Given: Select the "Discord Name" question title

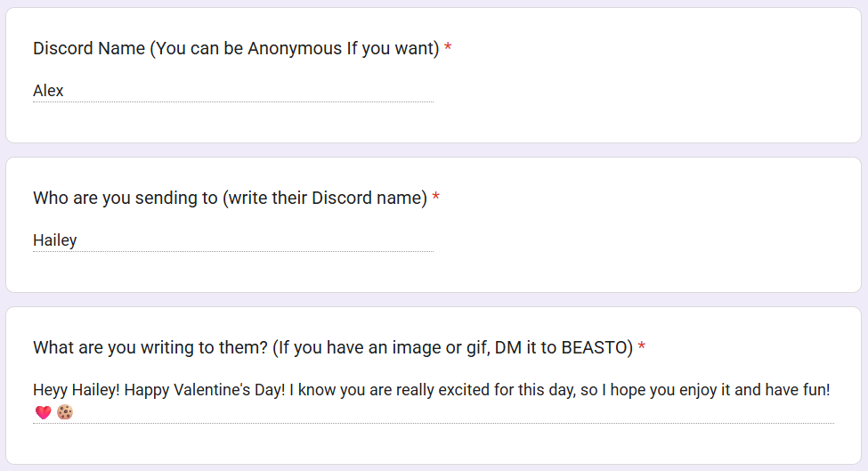Looking at the screenshot, I should pyautogui.click(x=89, y=49).
